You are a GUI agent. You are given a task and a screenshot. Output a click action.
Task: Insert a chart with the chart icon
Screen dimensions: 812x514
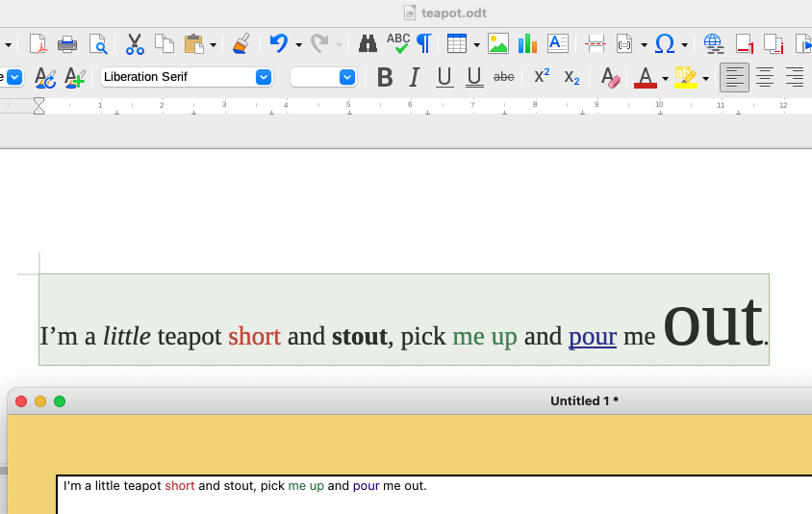tap(527, 43)
